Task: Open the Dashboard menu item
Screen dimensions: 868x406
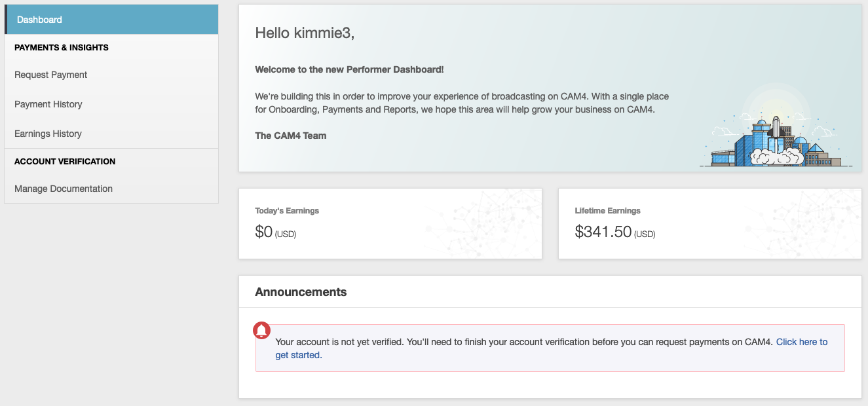Action: coord(39,20)
